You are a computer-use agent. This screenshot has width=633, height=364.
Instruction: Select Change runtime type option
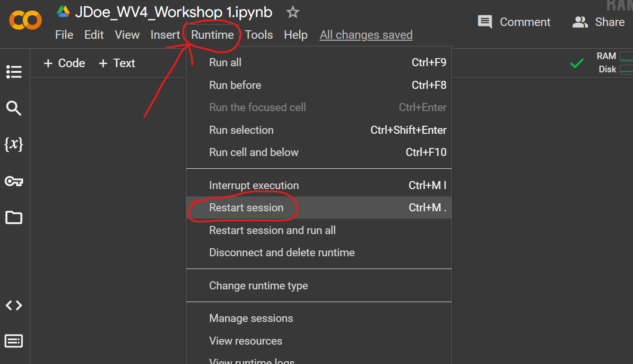tap(258, 286)
